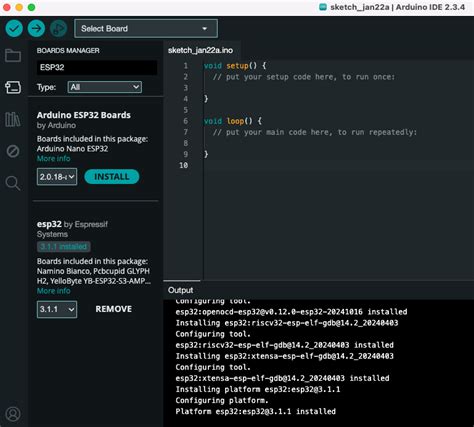
Task: Click the ESP32 boards search field
Action: pyautogui.click(x=97, y=67)
